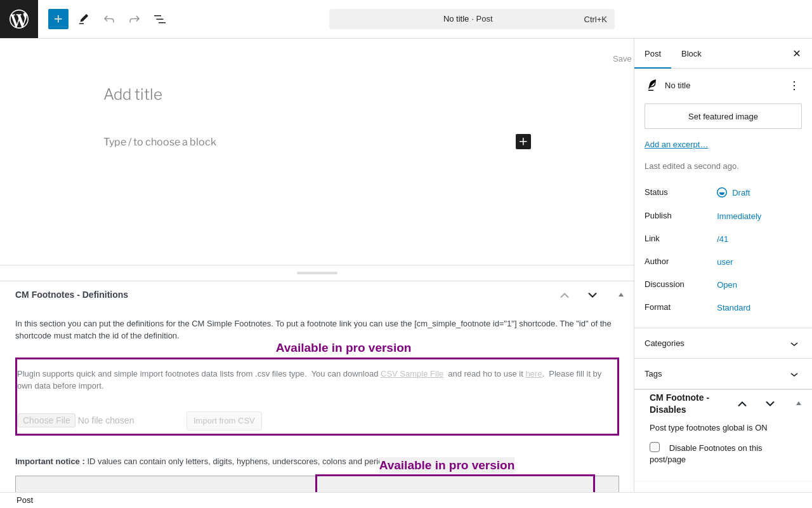Open the WordPress logo menu
The height and width of the screenshot is (508, 812).
tap(19, 19)
